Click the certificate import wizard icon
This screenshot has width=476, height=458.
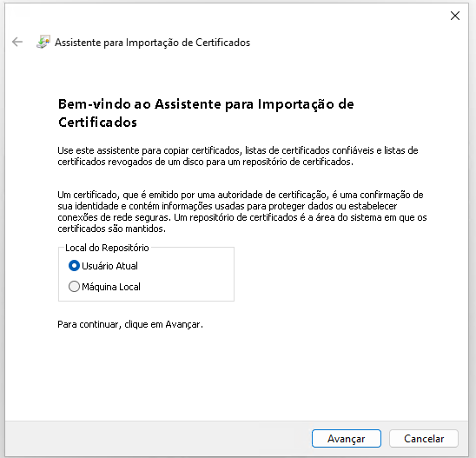click(x=43, y=42)
